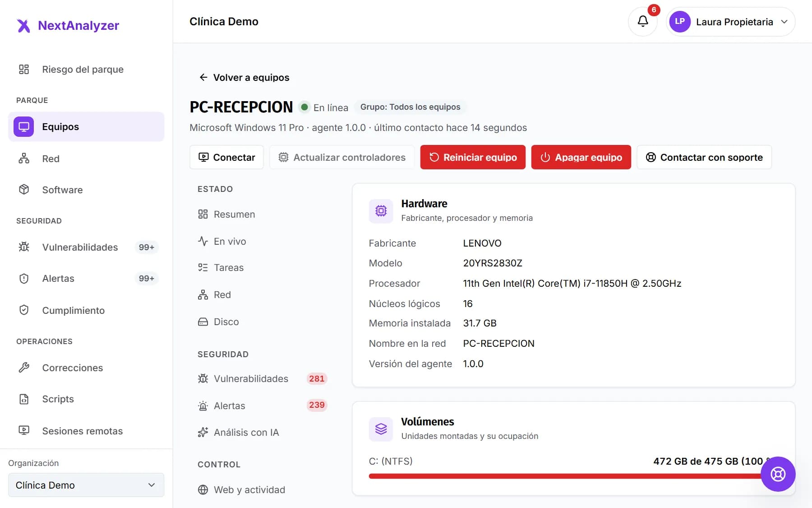This screenshot has height=508, width=812.
Task: Click the model value 20YRS2830Z
Action: [493, 263]
